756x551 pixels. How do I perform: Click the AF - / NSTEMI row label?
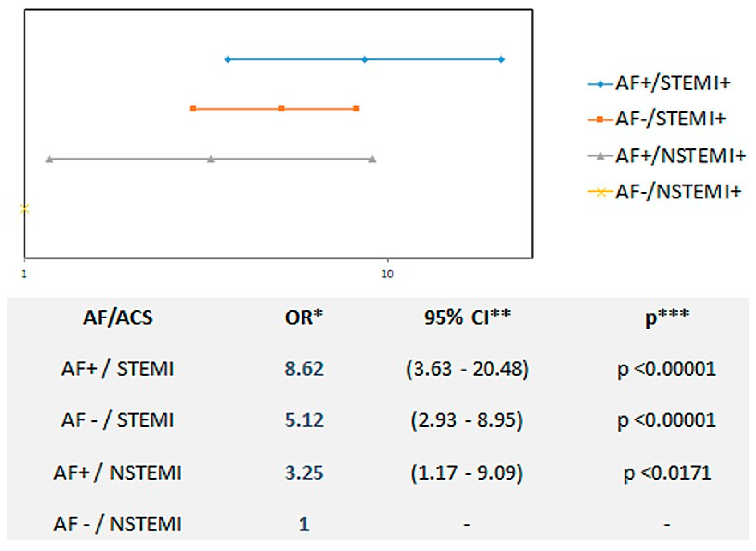point(118,524)
